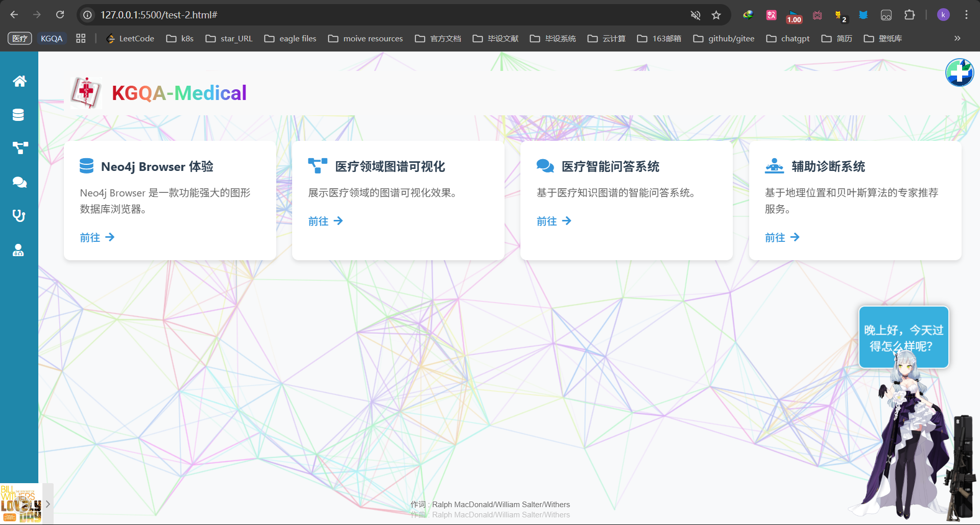Click the stethoscope sidebar icon

click(x=19, y=216)
